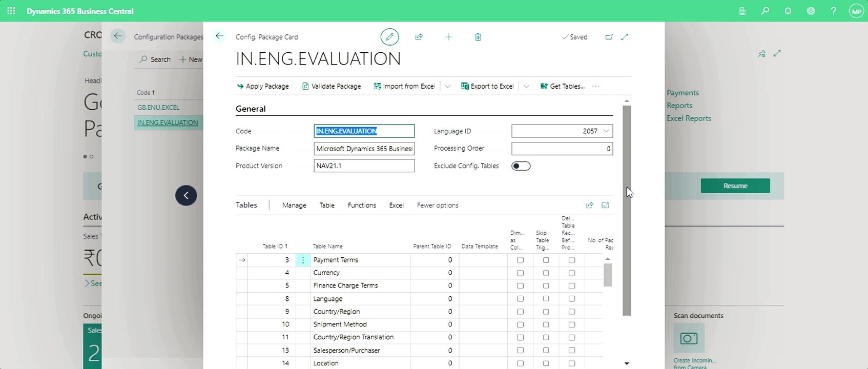Check Skip Table Triggers box for Currency
The image size is (868, 369).
pos(546,273)
